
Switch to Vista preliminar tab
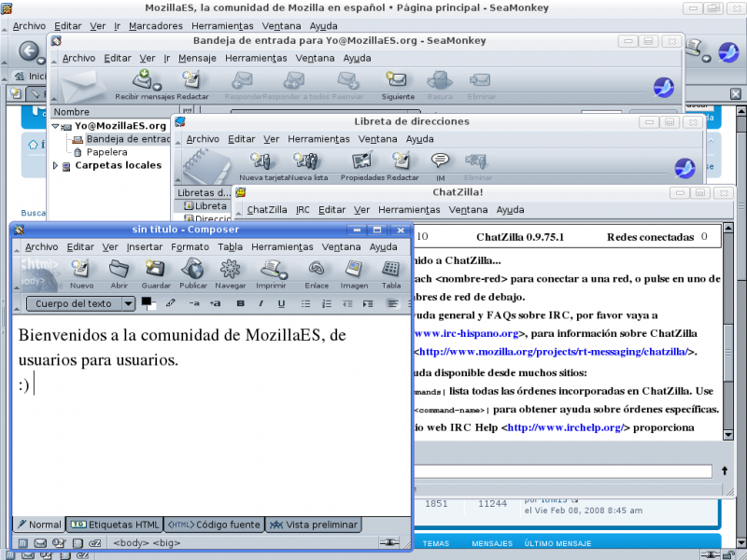(x=314, y=525)
